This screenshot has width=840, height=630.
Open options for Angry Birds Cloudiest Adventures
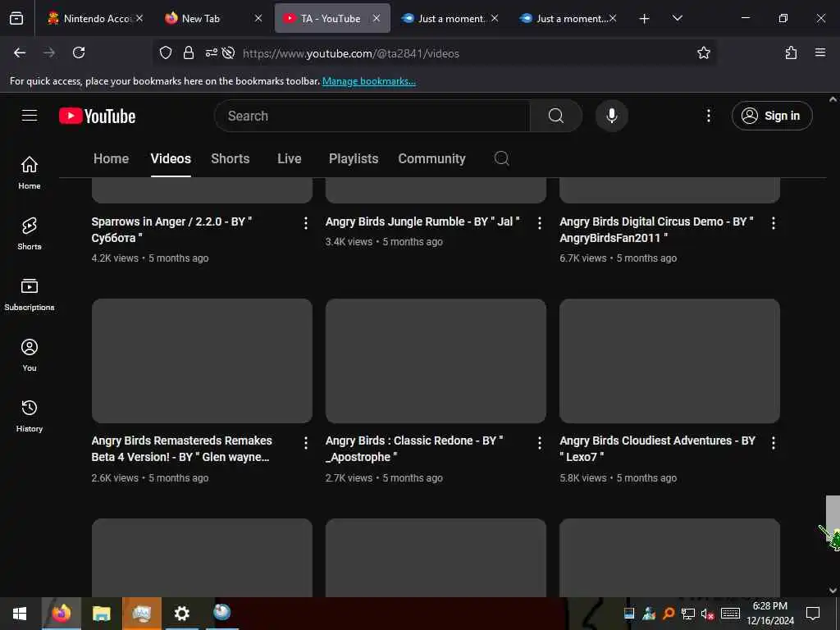pos(773,442)
